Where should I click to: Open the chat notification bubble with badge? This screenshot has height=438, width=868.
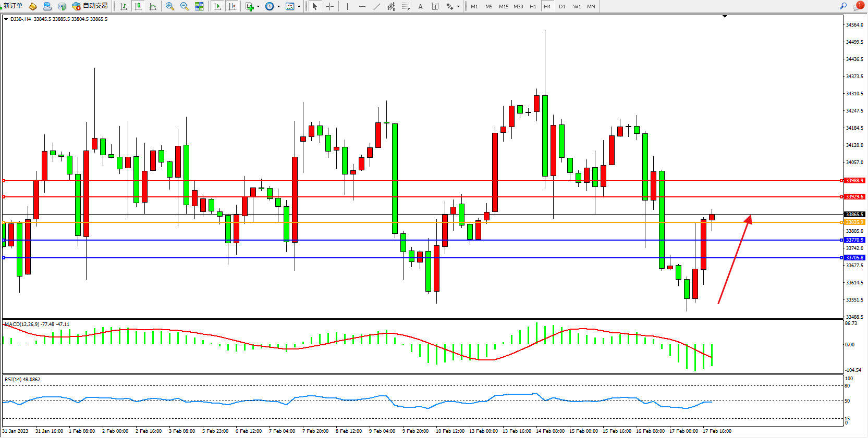pyautogui.click(x=858, y=6)
